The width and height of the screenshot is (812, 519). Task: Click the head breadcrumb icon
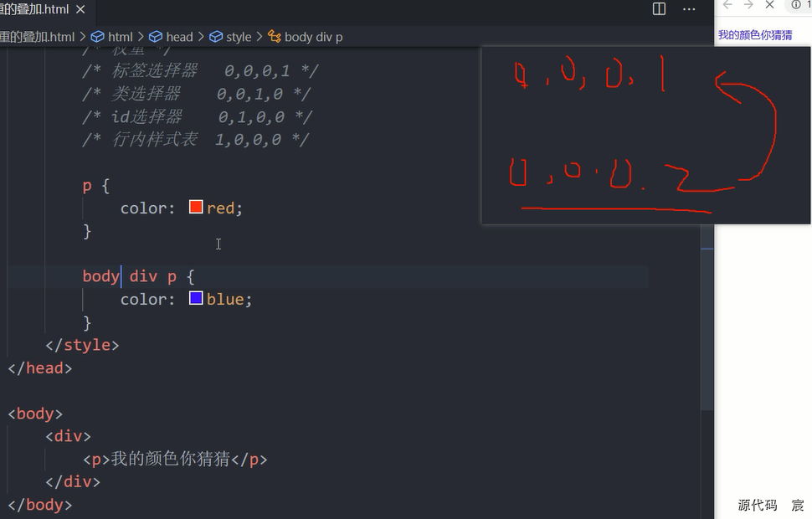coord(157,36)
